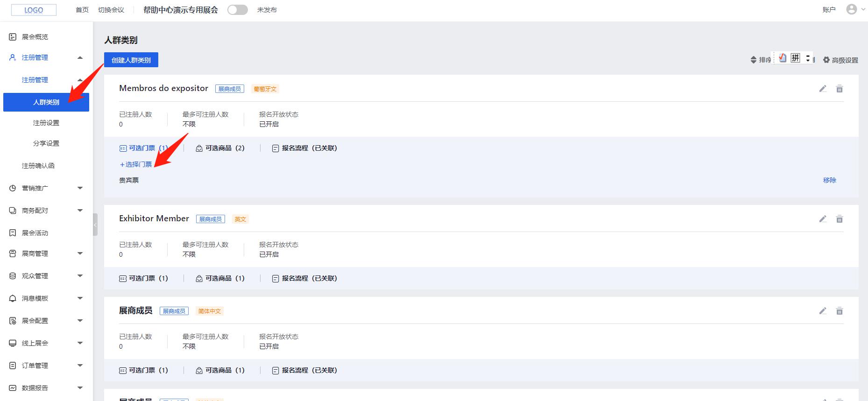
Task: Delete the Membros do expositor category
Action: [x=839, y=89]
